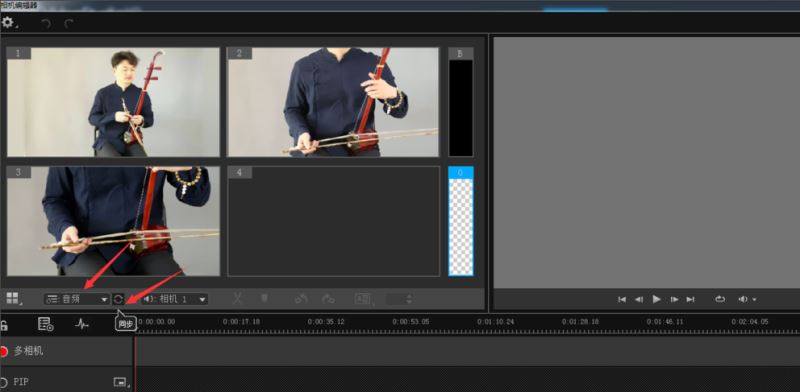Screen dimensions: 800x392
Task: Select the PIP track radio button
Action: [x=3, y=382]
